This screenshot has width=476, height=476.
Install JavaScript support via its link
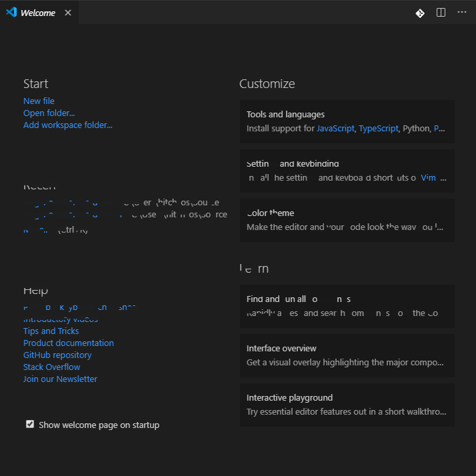pos(335,129)
